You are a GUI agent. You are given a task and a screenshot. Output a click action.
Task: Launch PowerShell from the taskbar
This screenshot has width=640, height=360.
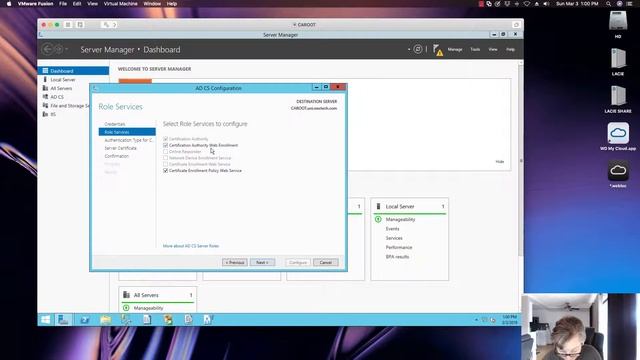click(x=84, y=320)
